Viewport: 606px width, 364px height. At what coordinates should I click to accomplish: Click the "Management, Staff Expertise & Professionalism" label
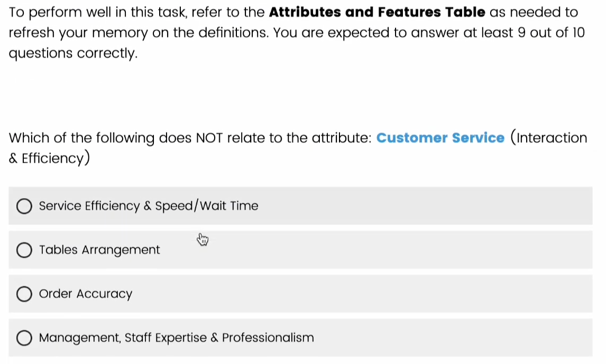pyautogui.click(x=177, y=338)
